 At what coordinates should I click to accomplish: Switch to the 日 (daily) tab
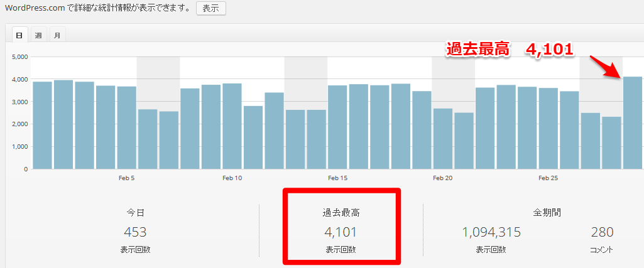click(x=18, y=35)
